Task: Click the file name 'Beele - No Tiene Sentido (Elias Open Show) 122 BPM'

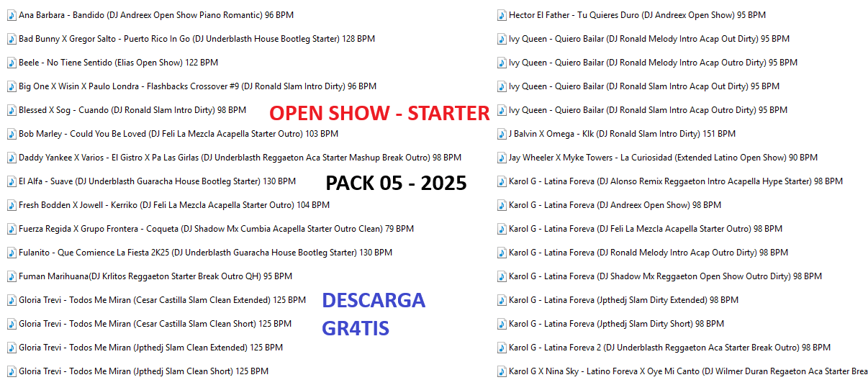Action: pos(118,63)
